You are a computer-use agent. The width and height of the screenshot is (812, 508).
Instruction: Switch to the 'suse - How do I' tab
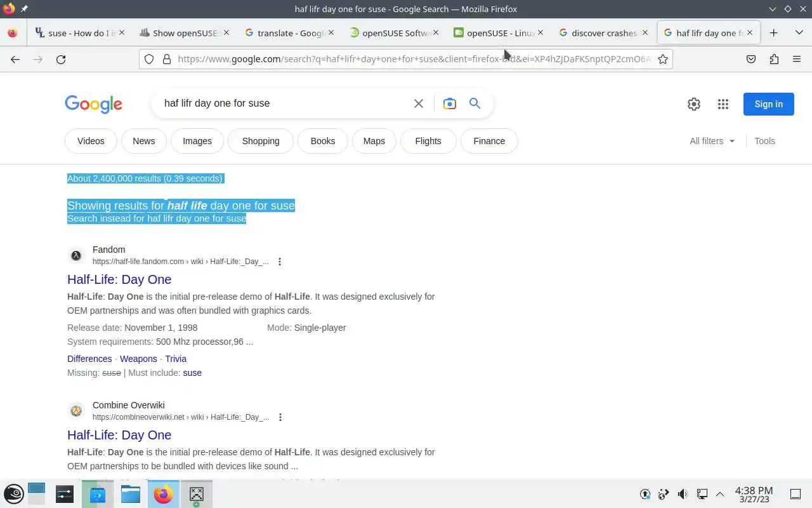point(79,32)
